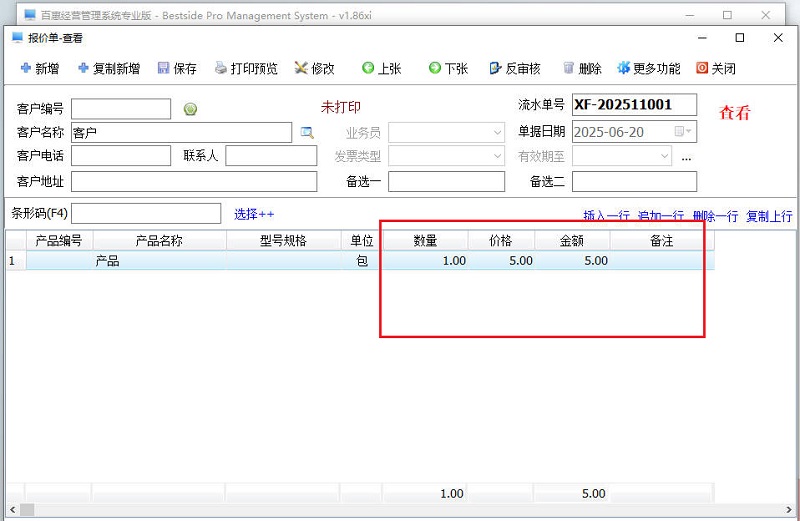Expand the 有效期至 dropdown

(x=664, y=156)
